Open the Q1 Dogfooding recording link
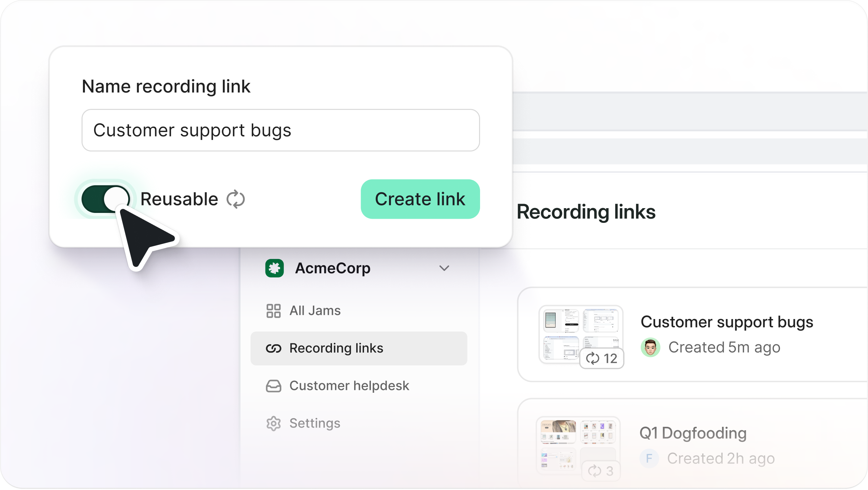This screenshot has height=490, width=868. pos(693,433)
